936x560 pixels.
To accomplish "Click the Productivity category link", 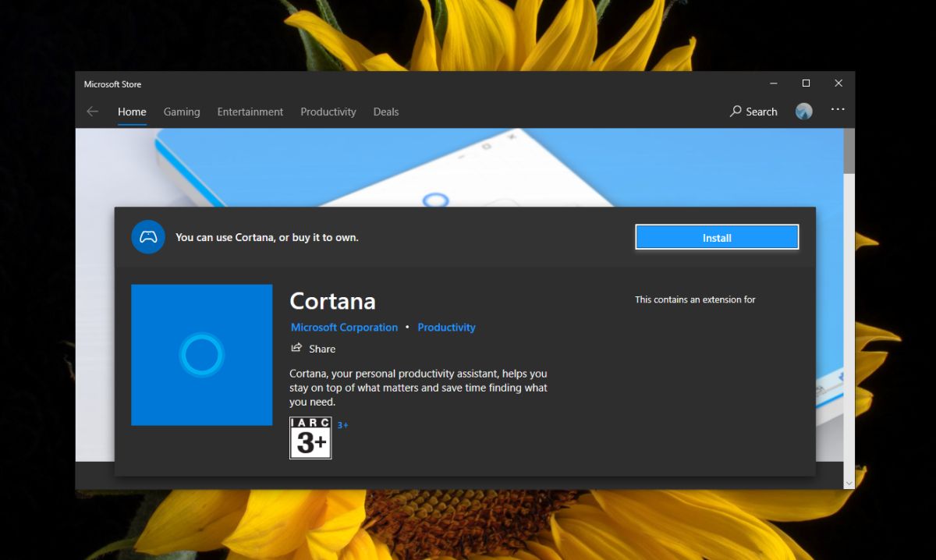I will tap(446, 327).
